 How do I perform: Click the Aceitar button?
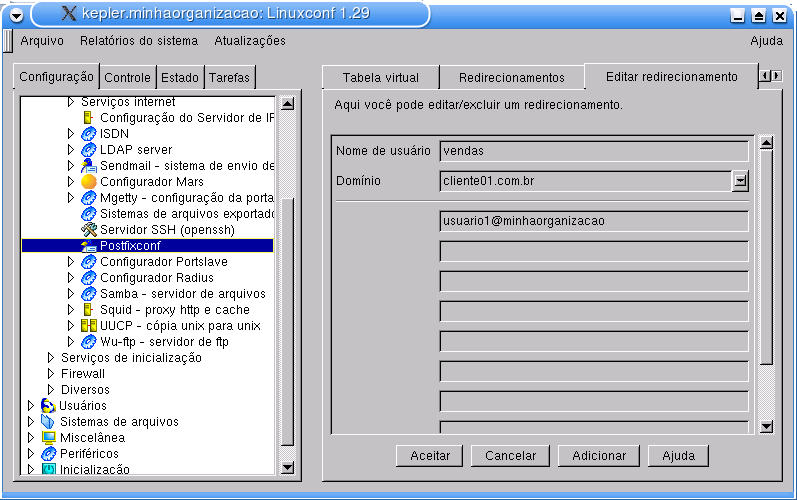click(x=430, y=456)
